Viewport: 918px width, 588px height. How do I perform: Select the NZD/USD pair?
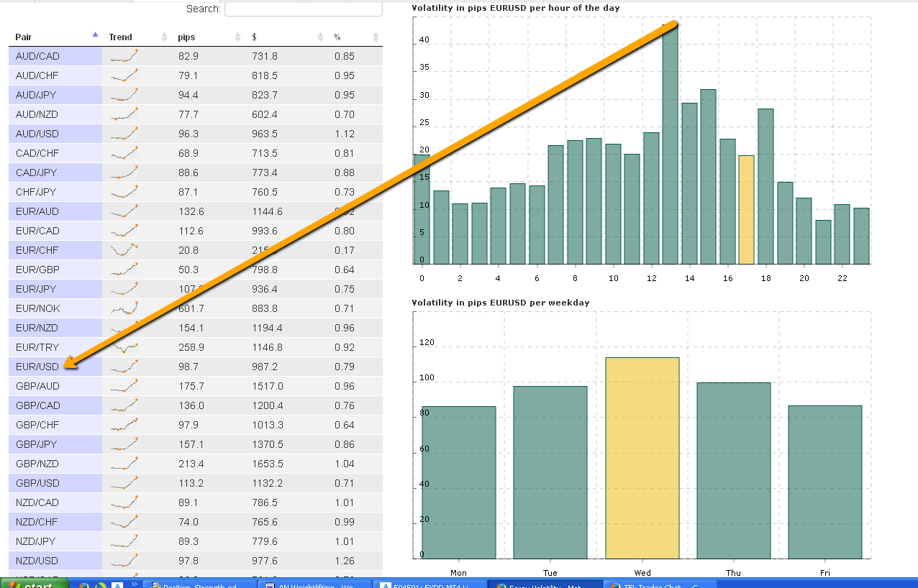[37, 561]
